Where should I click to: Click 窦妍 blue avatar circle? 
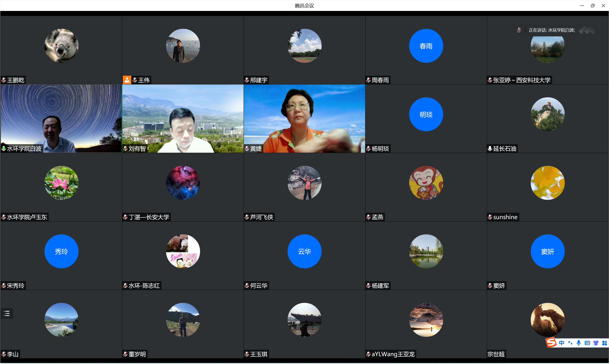pos(547,251)
